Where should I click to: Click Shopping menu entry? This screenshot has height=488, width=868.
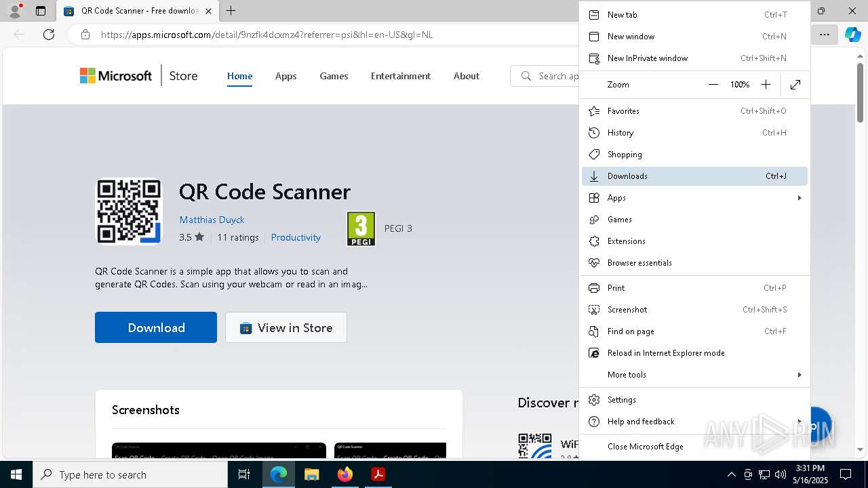coord(694,155)
